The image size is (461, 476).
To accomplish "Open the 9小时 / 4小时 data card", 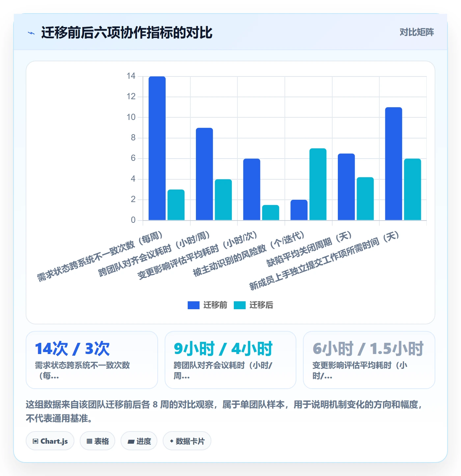I will click(x=230, y=360).
